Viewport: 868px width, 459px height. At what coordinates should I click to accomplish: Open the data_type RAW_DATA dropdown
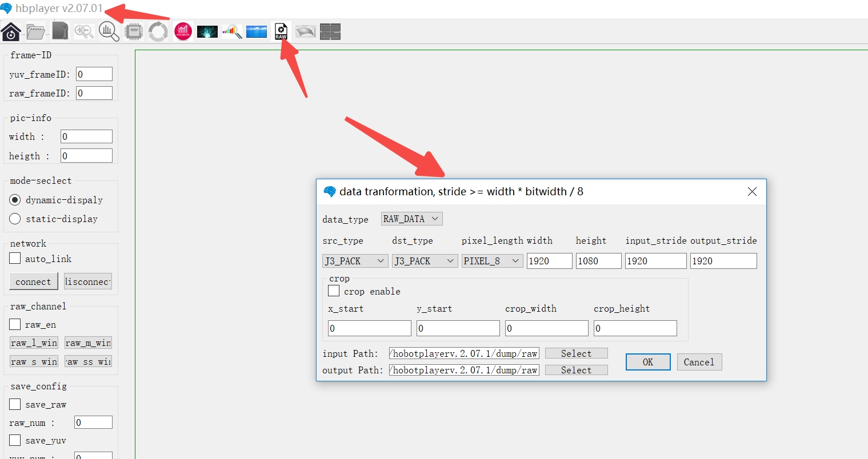(411, 219)
